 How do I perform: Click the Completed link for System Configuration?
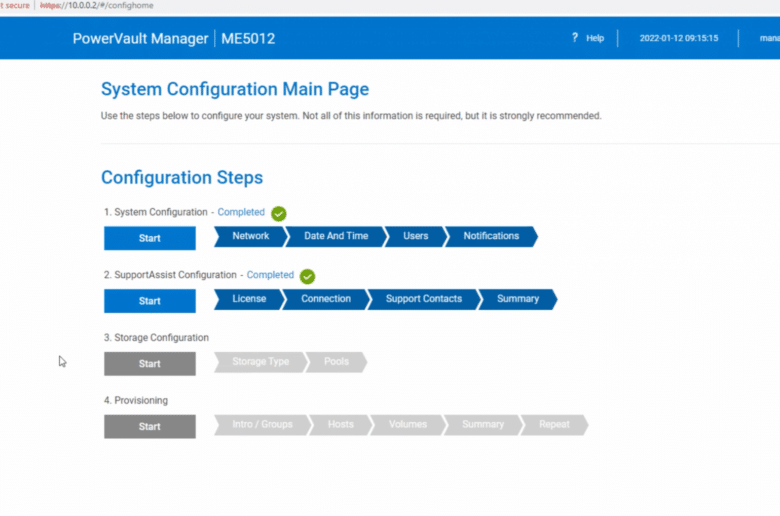pos(241,212)
